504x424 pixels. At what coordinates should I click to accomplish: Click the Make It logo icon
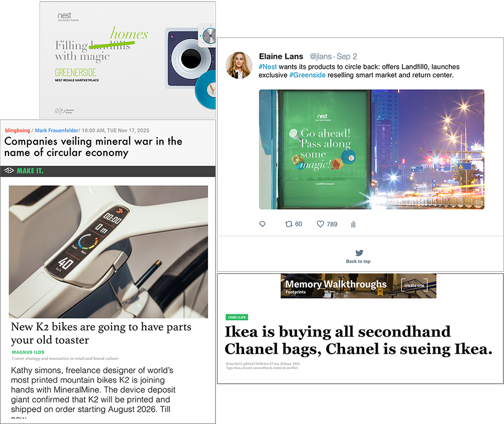pyautogui.click(x=9, y=171)
